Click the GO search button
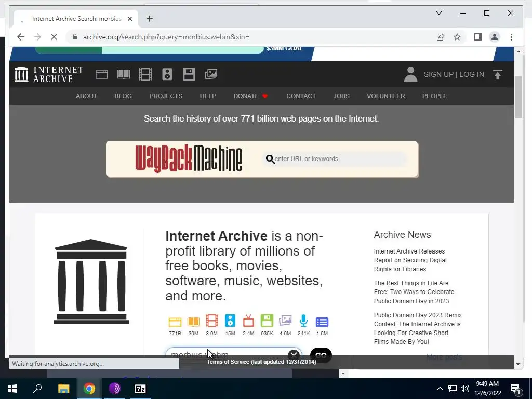The image size is (532, 399). [321, 355]
